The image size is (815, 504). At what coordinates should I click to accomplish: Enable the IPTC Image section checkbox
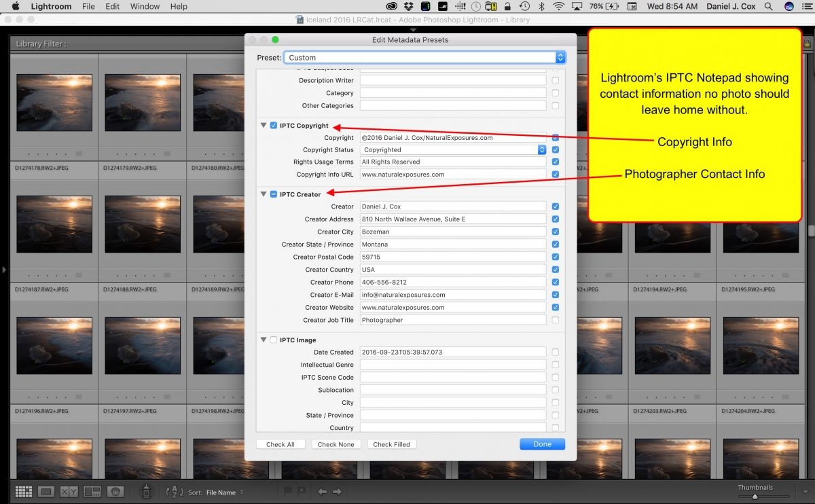[x=274, y=340]
